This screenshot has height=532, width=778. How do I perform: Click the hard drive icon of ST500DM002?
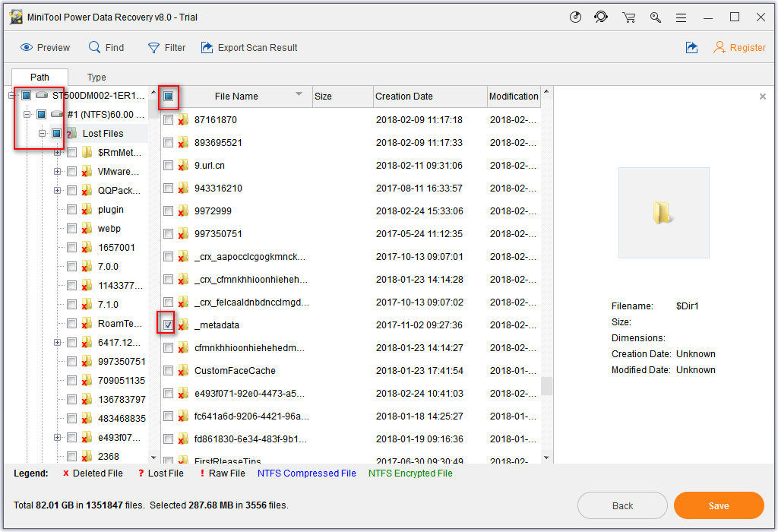[42, 95]
